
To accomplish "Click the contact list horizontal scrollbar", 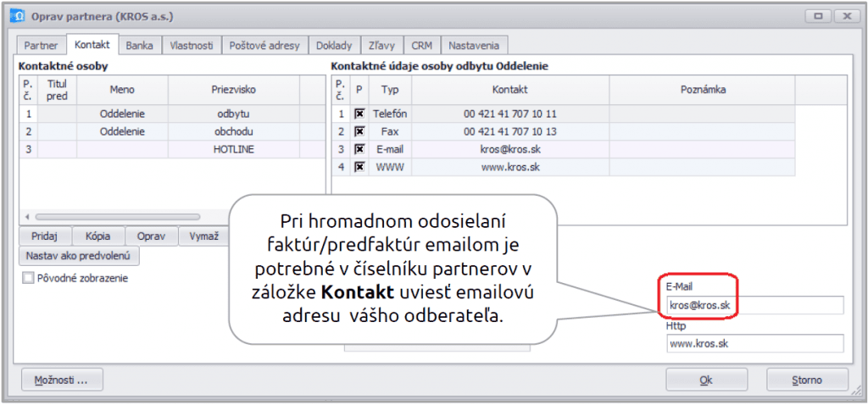I will click(x=119, y=217).
